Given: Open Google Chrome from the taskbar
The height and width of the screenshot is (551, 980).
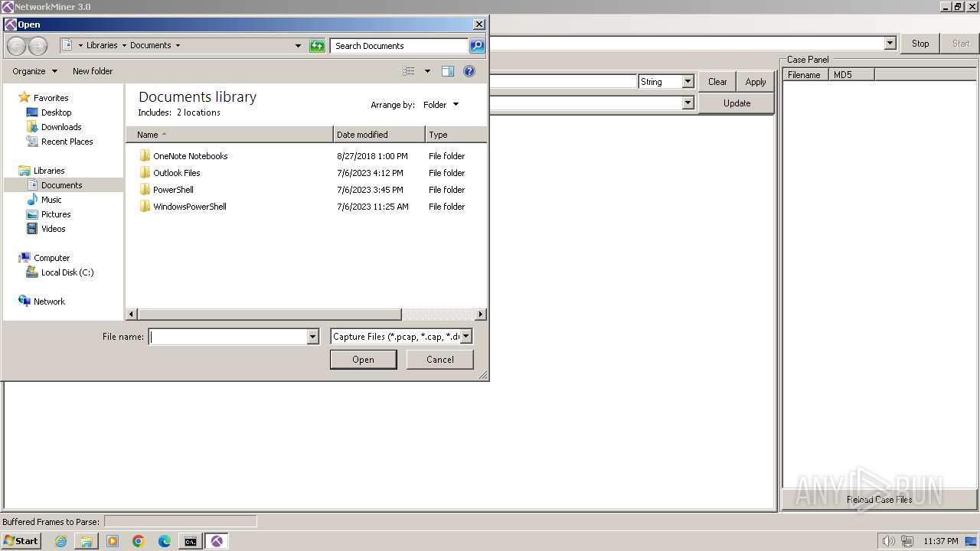Looking at the screenshot, I should (x=139, y=541).
